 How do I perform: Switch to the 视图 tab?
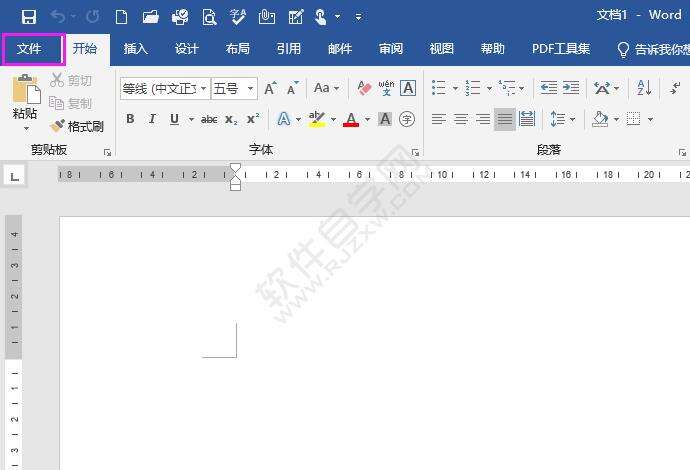[x=442, y=48]
